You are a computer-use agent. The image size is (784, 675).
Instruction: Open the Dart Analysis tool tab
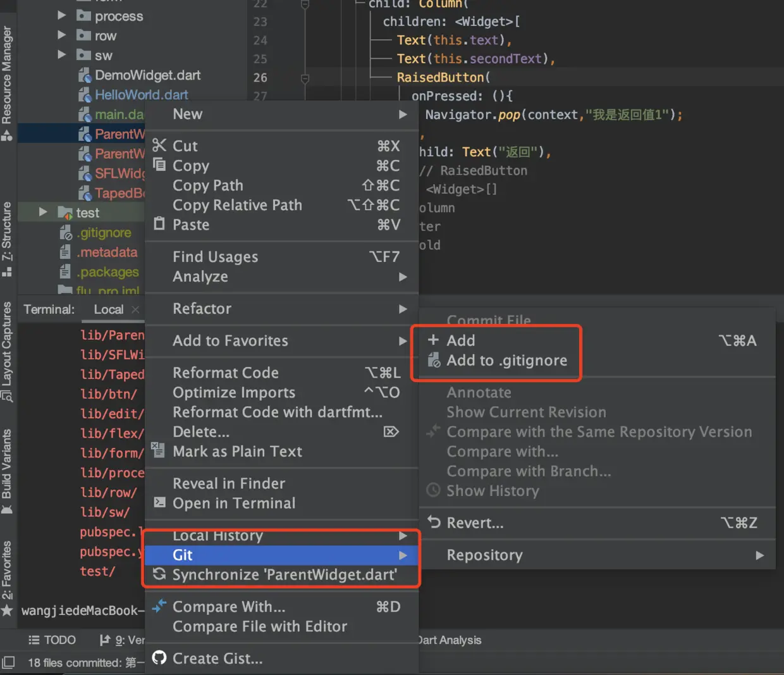[x=450, y=640]
